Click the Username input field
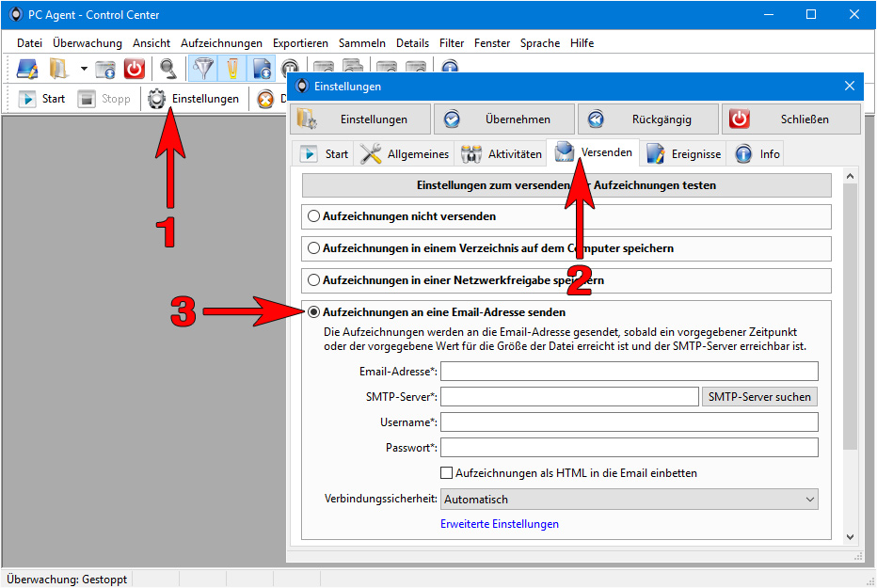 pos(630,422)
